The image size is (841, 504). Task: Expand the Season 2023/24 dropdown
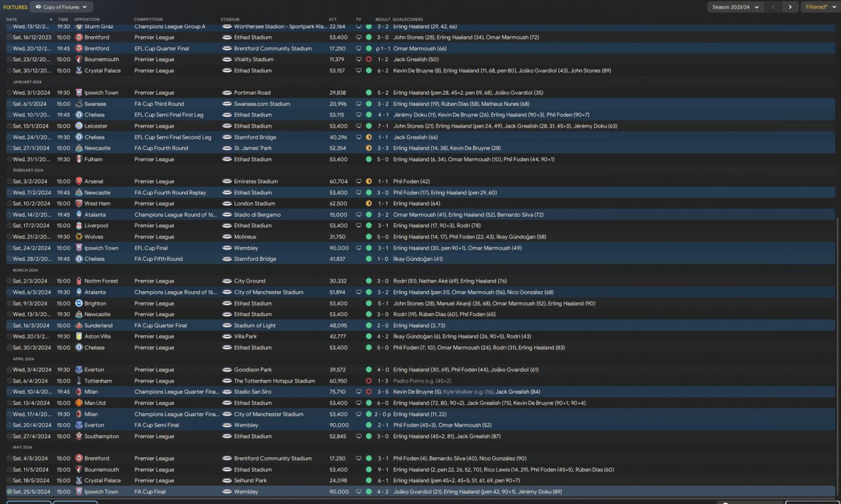coord(735,7)
